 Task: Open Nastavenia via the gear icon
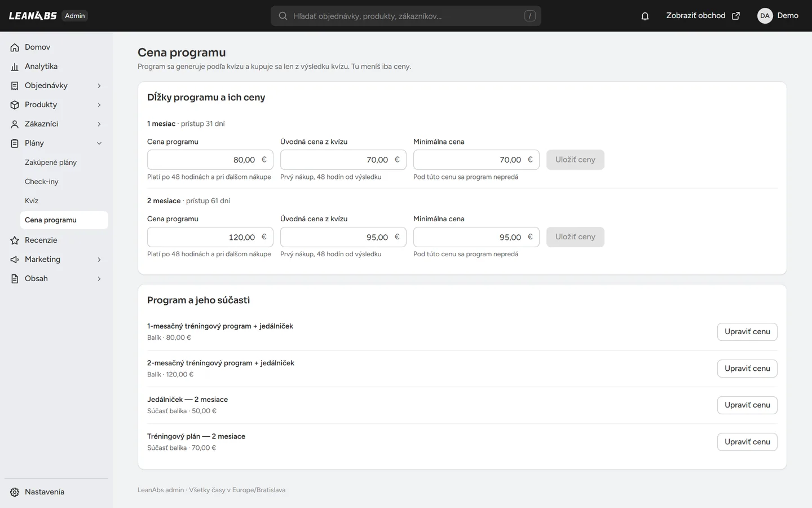click(x=15, y=492)
